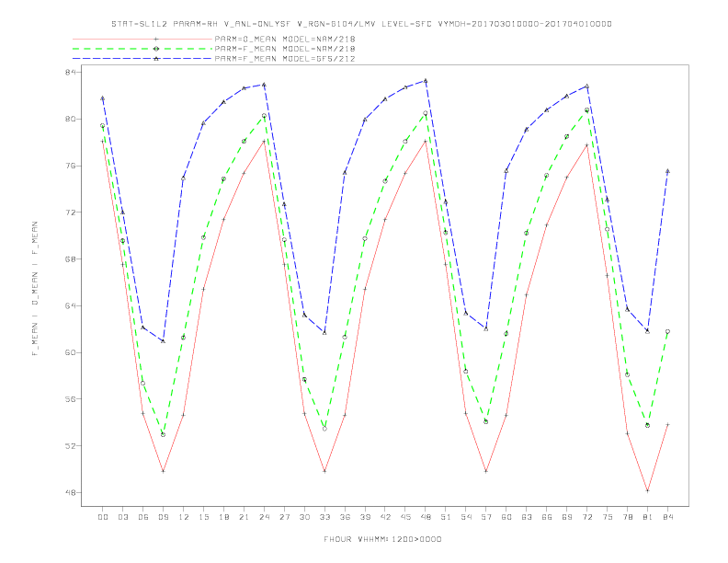Click red observed plus marker at hour 81
728x563 pixels.
pos(648,490)
